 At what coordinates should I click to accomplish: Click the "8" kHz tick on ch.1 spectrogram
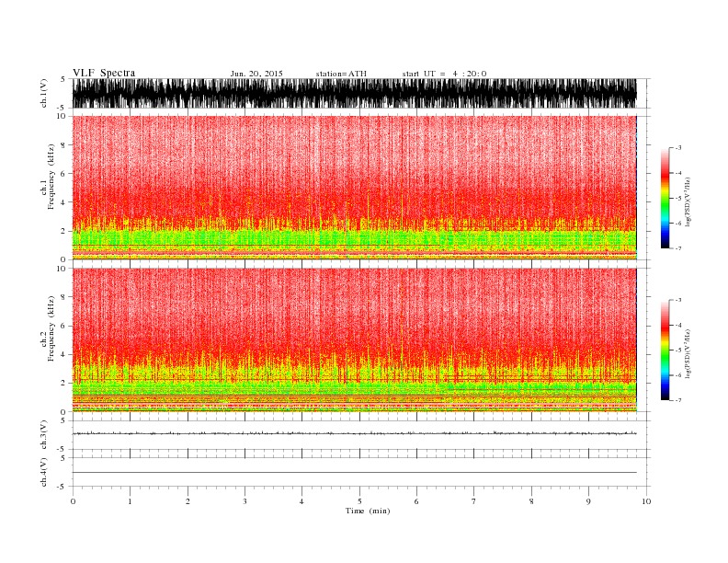[x=63, y=145]
